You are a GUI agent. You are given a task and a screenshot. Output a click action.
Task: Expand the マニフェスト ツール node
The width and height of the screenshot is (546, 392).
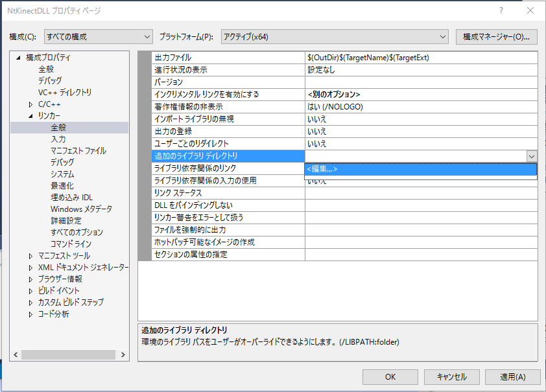click(x=30, y=256)
